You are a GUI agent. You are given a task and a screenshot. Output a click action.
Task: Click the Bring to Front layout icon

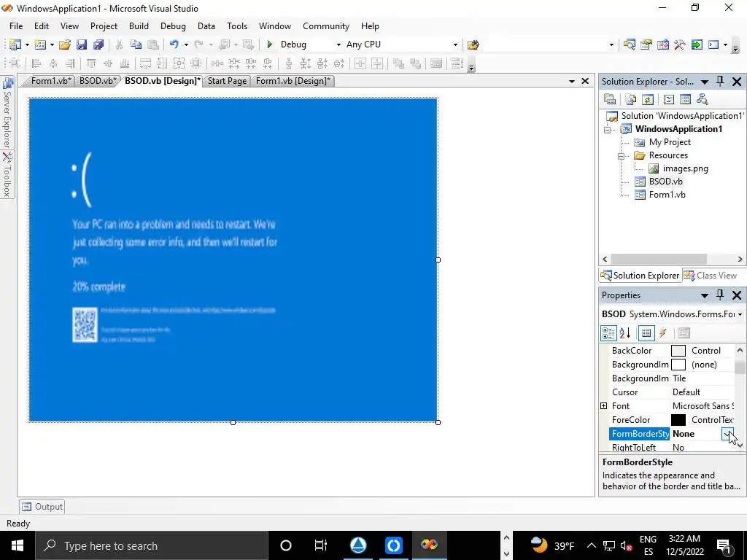click(398, 63)
